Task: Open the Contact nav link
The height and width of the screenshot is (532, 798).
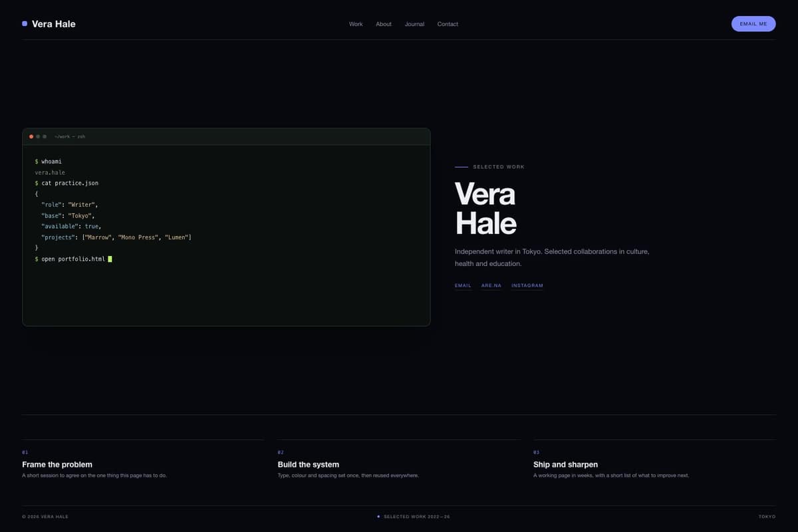Action: click(448, 24)
